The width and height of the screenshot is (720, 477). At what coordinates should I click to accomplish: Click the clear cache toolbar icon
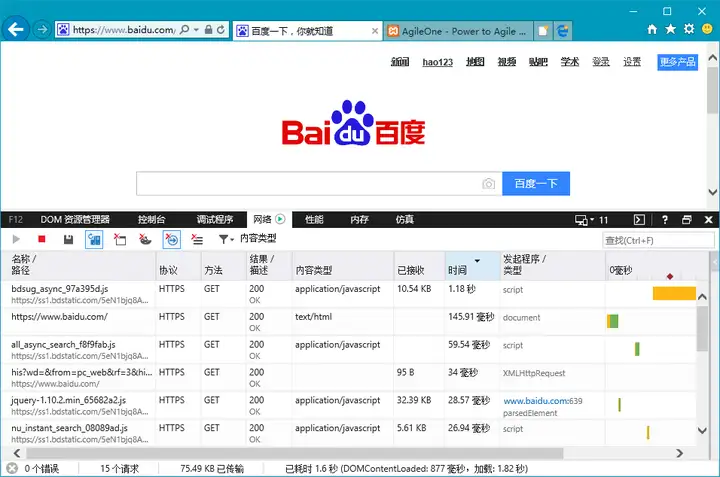pyautogui.click(x=120, y=239)
